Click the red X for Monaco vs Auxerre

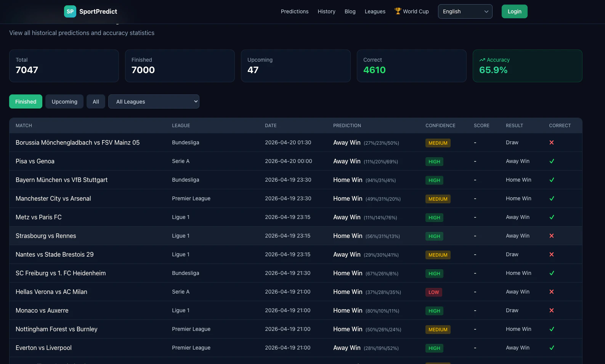[x=552, y=310]
